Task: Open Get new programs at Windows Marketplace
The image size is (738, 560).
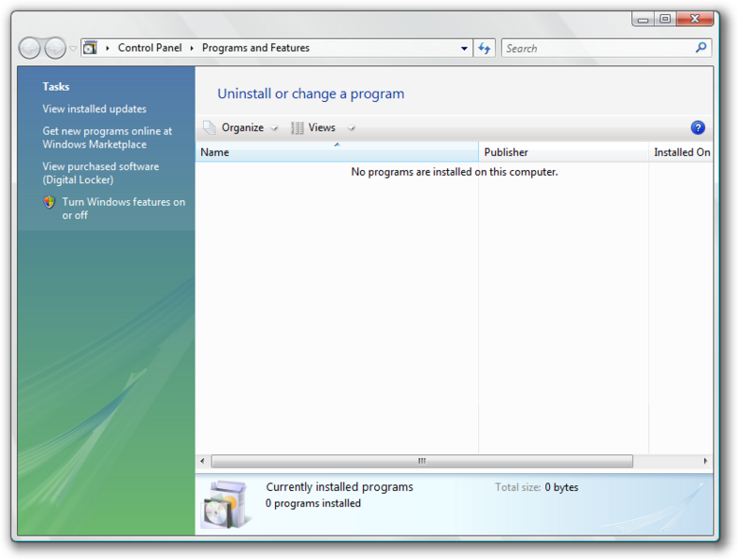Action: click(107, 137)
